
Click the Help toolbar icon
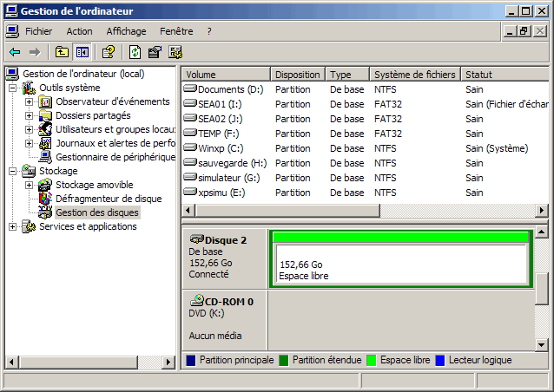(x=109, y=52)
